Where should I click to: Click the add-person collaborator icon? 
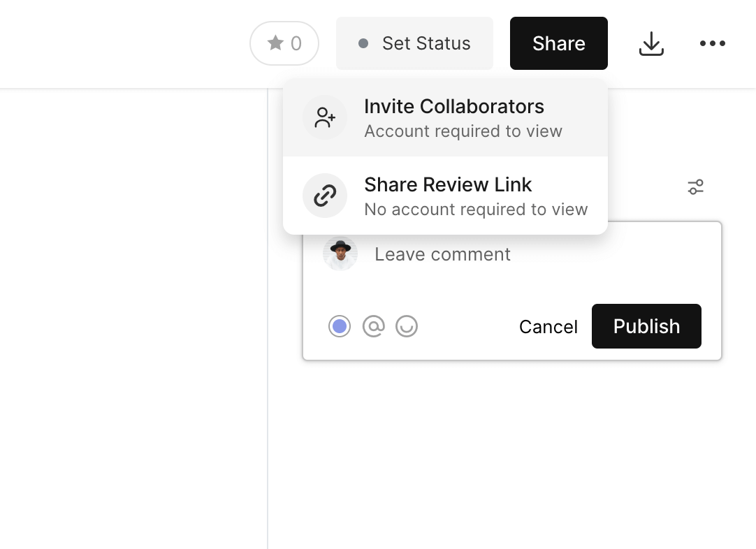(325, 117)
